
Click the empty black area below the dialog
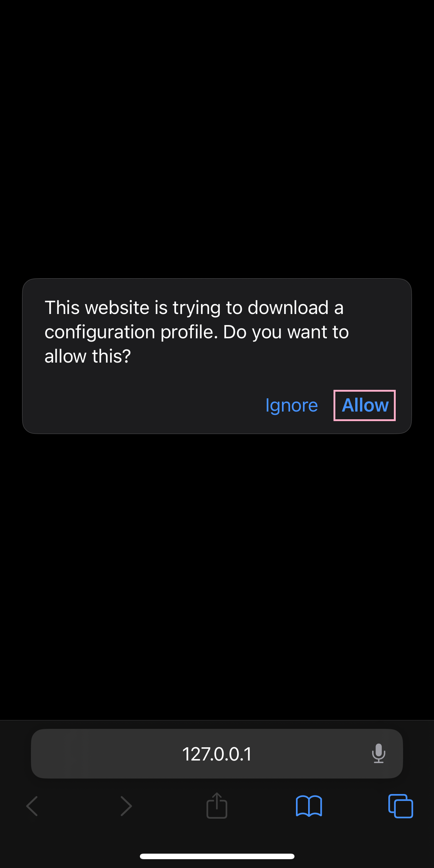pos(217,576)
